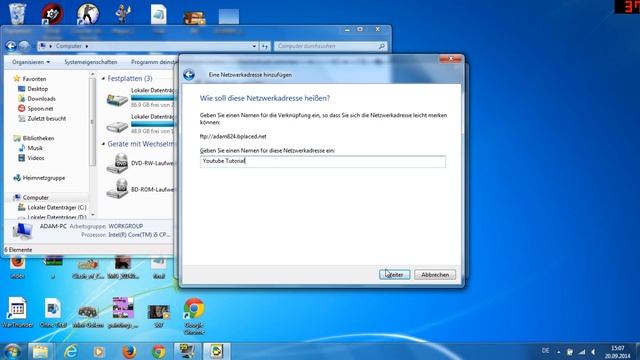Image resolution: width=640 pixels, height=360 pixels.
Task: Select the DVD-RW-Laufwerk drive icon
Action: tap(117, 163)
